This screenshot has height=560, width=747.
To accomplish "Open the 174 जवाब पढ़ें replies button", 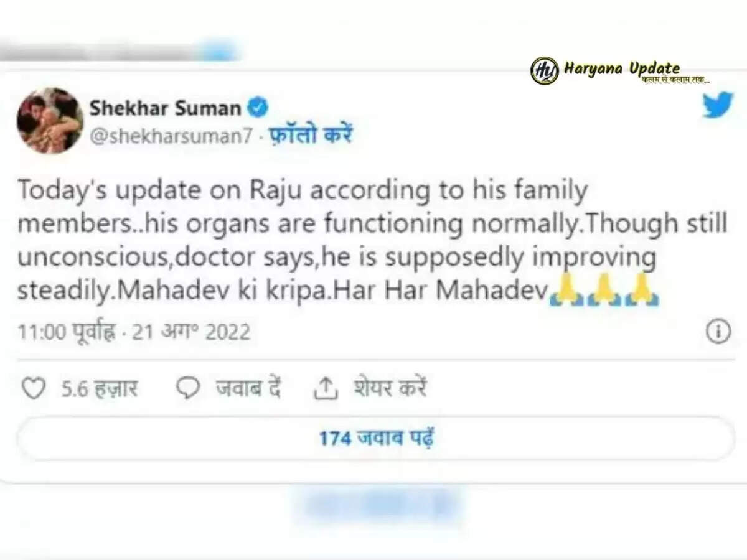I will (375, 439).
